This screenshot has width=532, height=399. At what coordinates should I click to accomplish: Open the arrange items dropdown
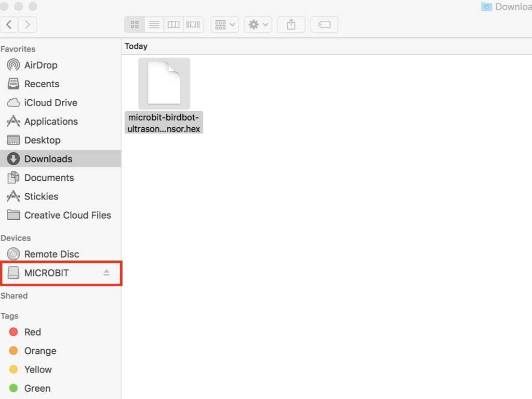point(224,24)
